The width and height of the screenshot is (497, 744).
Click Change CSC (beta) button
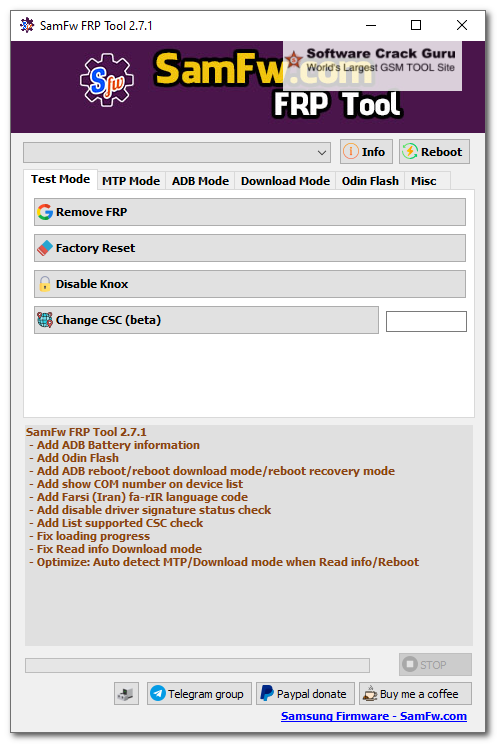206,320
